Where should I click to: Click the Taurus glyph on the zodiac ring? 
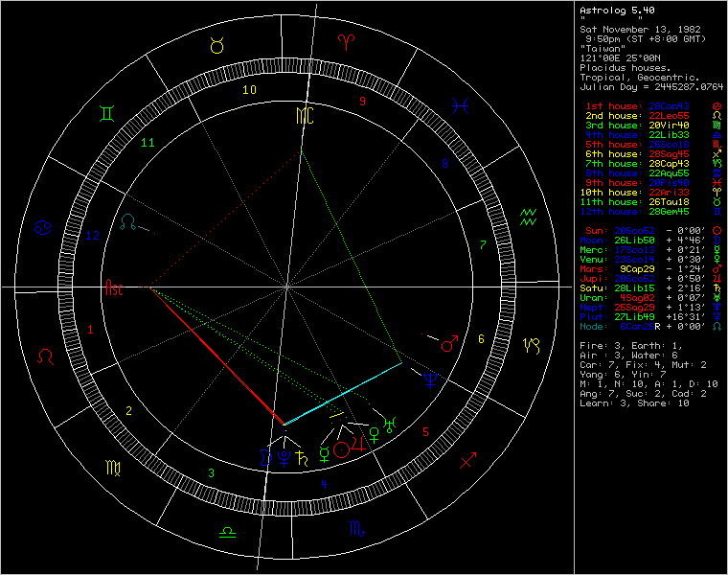216,46
